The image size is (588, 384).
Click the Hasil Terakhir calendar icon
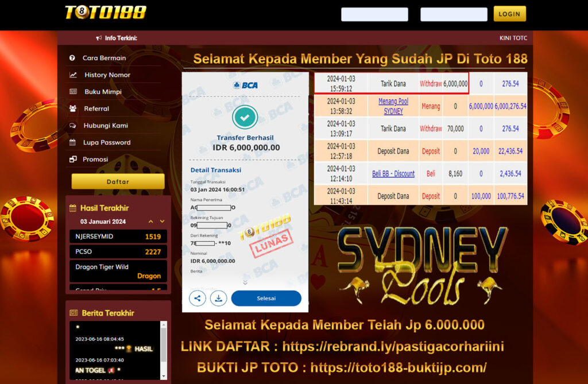point(73,208)
